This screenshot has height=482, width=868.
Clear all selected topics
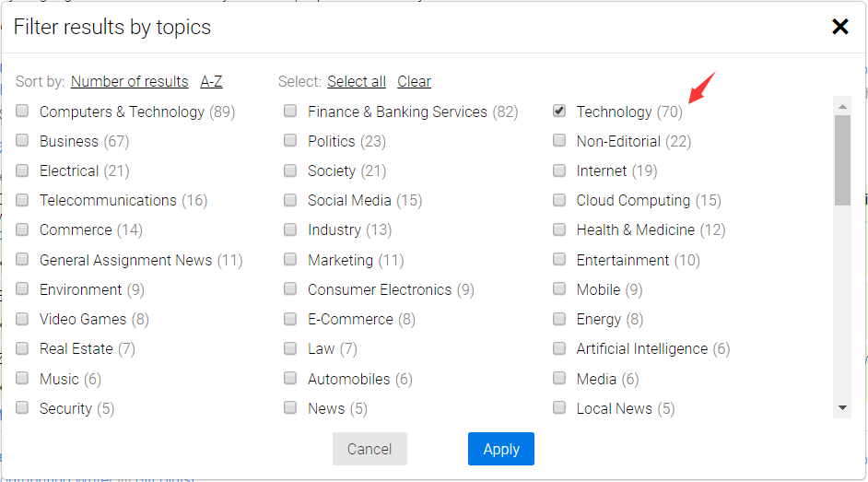click(x=414, y=81)
